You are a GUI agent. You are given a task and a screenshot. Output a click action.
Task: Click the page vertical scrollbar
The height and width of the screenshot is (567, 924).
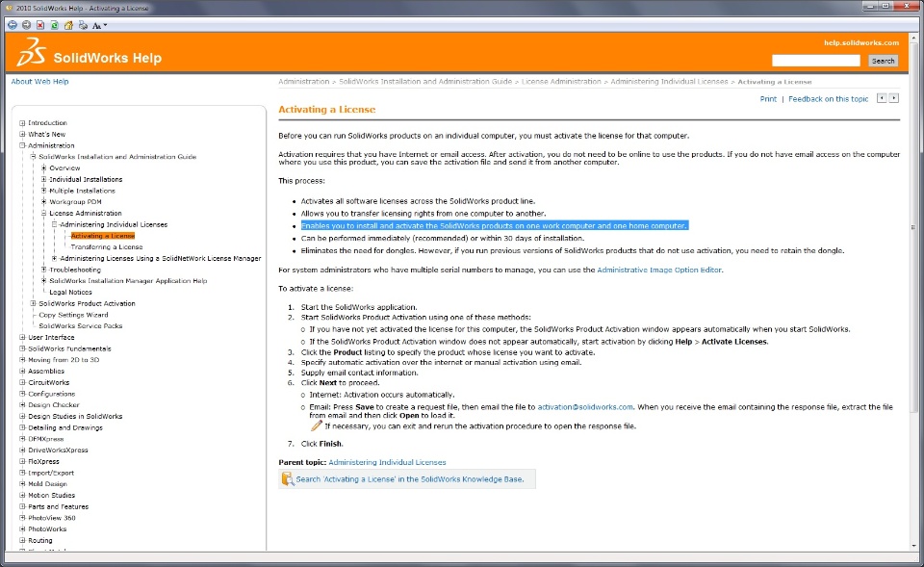[x=914, y=227]
